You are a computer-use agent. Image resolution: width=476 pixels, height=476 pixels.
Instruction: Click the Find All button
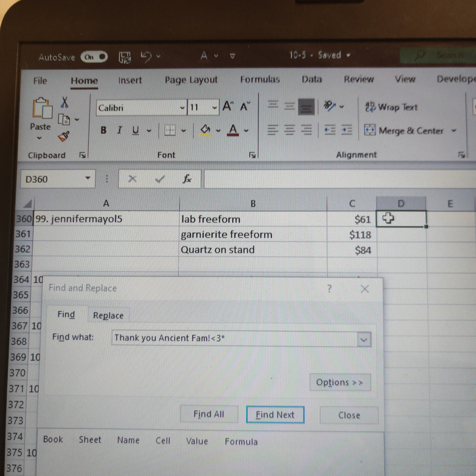click(209, 414)
